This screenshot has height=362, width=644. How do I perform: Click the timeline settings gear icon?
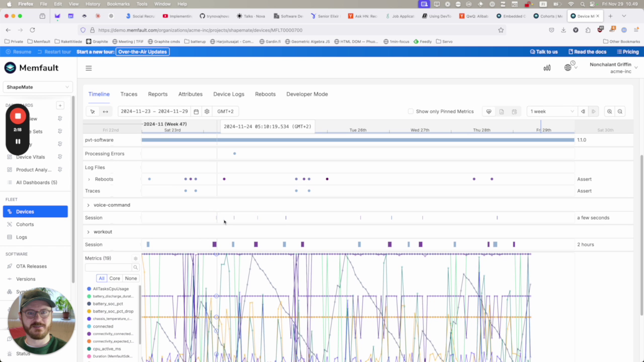[207, 112]
